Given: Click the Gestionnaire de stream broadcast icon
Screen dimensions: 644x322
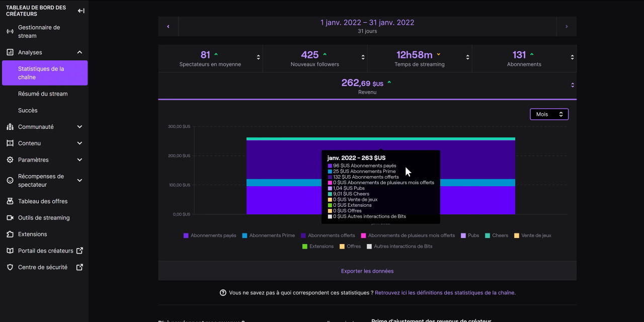Looking at the screenshot, I should 10,32.
